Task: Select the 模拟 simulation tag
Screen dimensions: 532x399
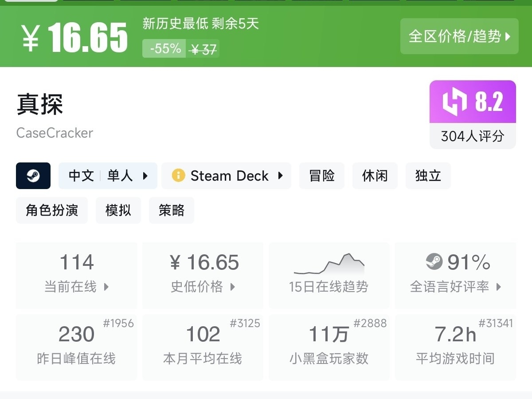Action: [118, 210]
